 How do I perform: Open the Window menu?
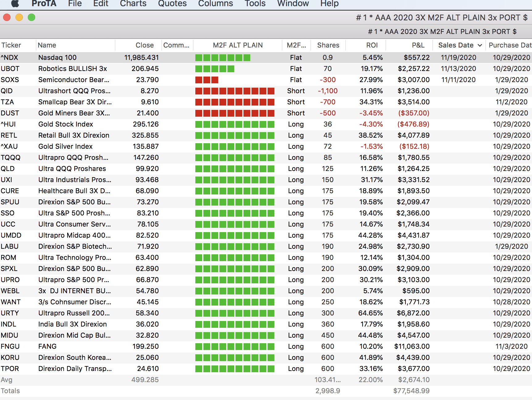point(293,3)
